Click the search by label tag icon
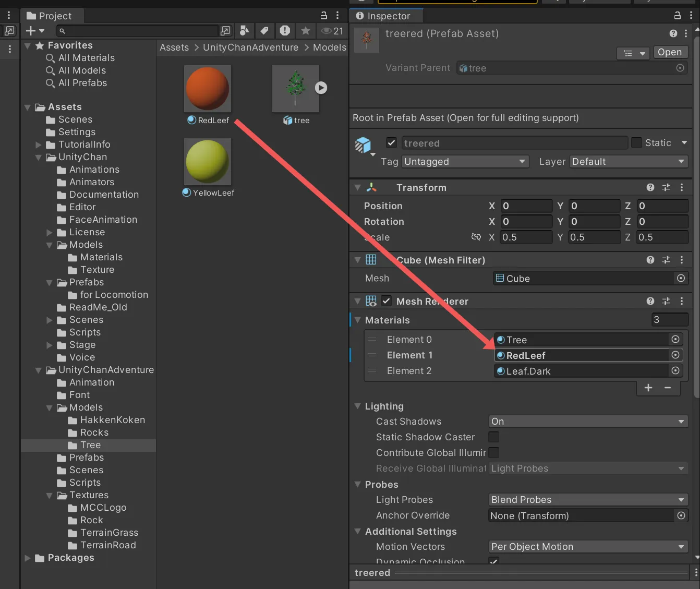This screenshot has height=589, width=700. click(x=264, y=31)
